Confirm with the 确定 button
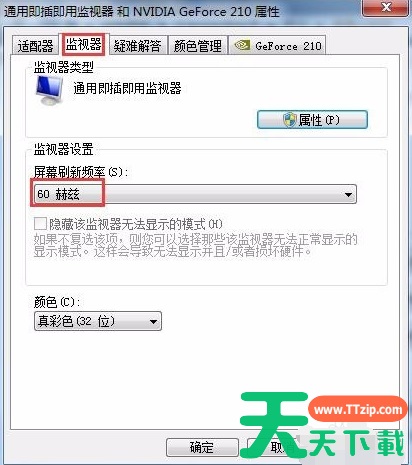Screen dimensions: 412x465 pyautogui.click(x=202, y=447)
